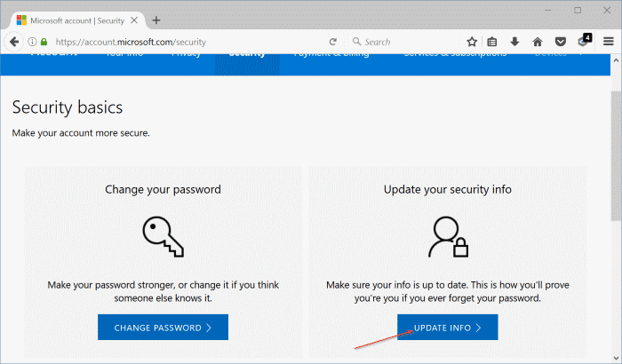Select the Microsoft account | Security tab

tap(77, 20)
